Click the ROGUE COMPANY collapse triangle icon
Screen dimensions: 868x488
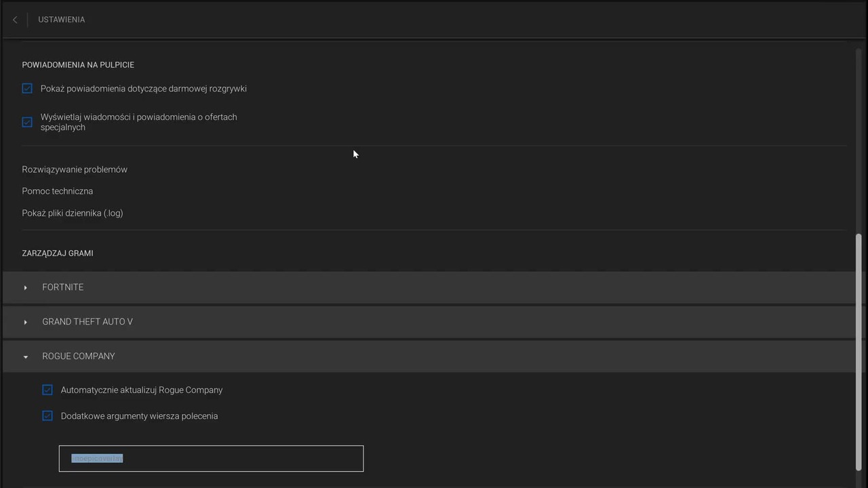pos(26,357)
